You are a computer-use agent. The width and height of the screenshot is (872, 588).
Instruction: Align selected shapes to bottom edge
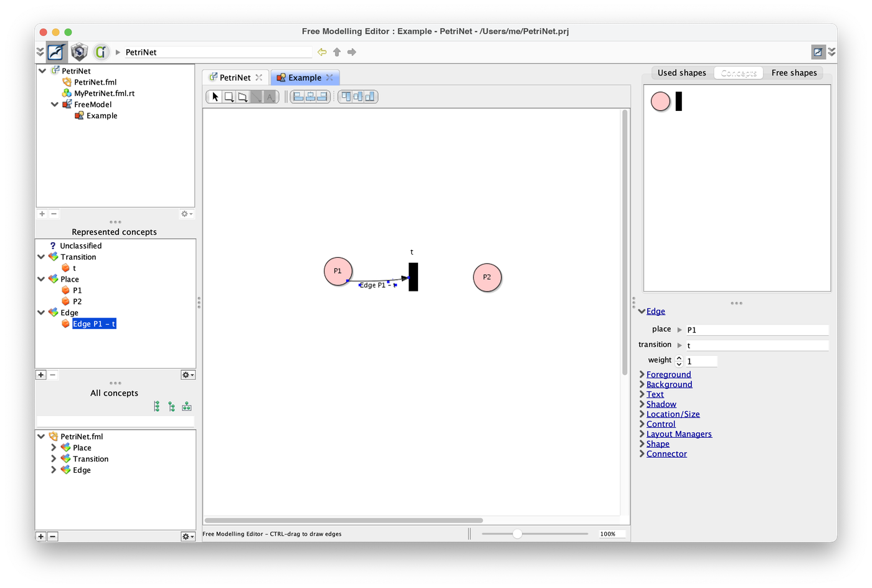click(x=370, y=97)
